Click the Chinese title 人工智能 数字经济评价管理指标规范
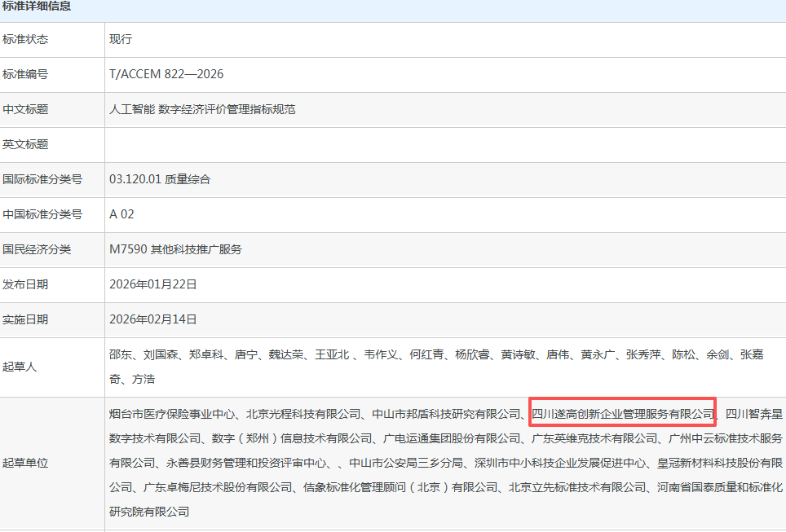This screenshot has height=532, width=786. coord(202,109)
